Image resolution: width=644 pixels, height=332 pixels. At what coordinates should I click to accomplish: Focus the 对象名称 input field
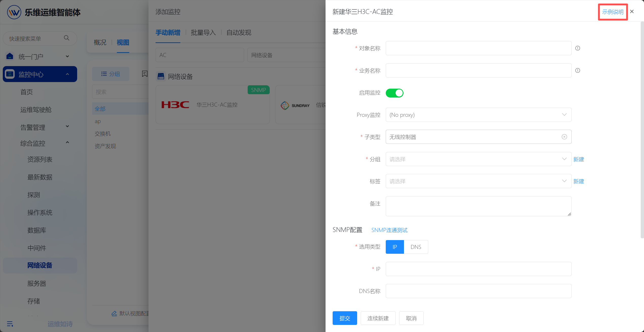click(478, 48)
